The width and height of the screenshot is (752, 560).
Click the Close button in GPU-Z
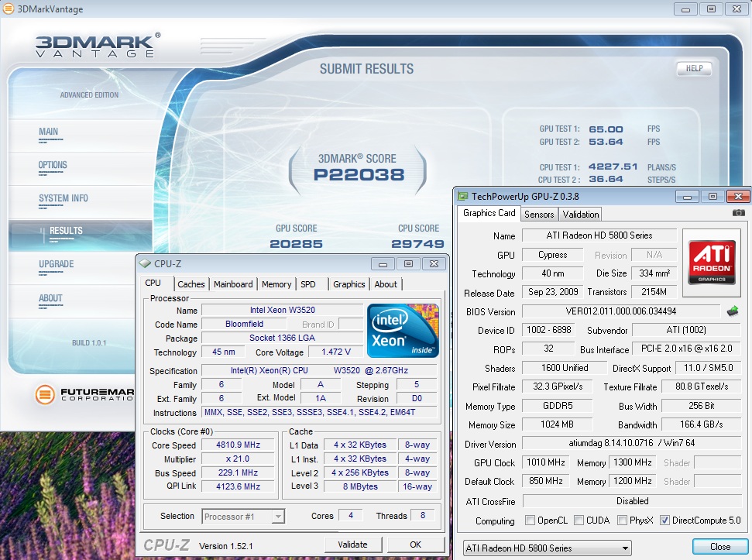coord(720,547)
